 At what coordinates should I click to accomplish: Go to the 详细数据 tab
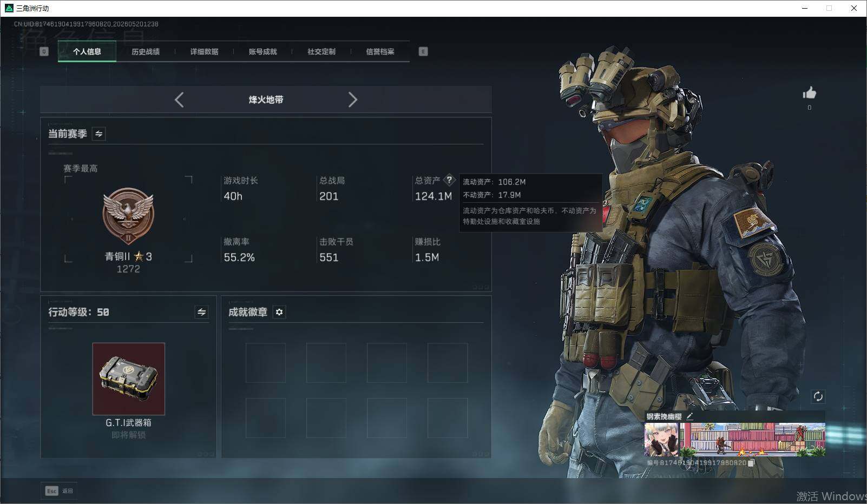pos(204,51)
